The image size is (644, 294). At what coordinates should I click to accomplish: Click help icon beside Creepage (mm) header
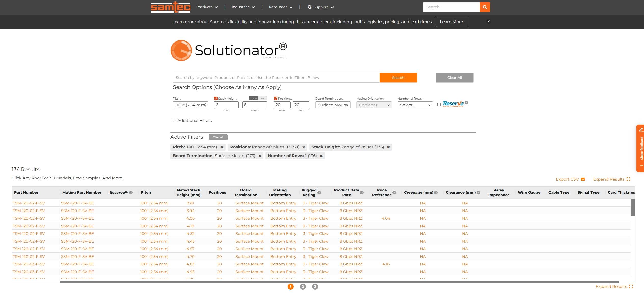pos(436,193)
